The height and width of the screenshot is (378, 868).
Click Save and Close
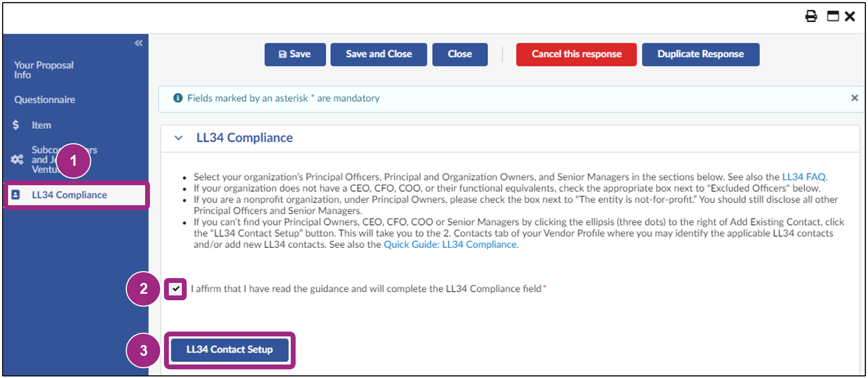[x=379, y=55]
